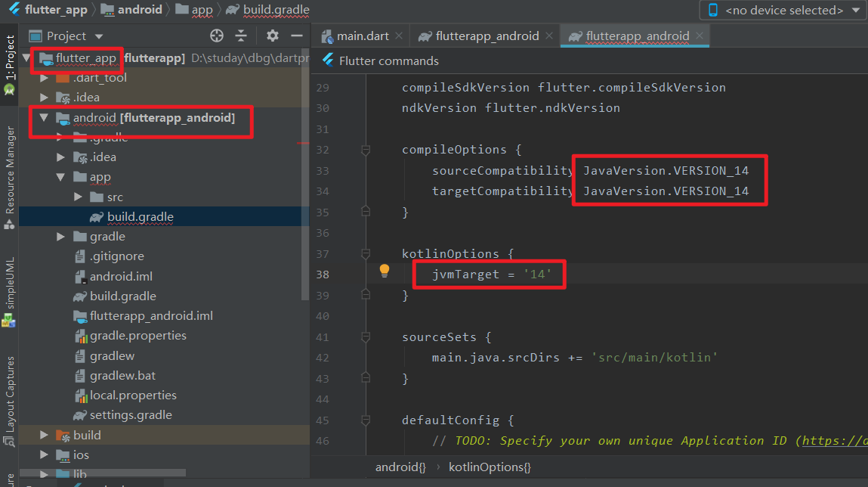Click ndkVersion flutter.ndkVersion line
Viewport: 868px width, 487px height.
(x=511, y=108)
